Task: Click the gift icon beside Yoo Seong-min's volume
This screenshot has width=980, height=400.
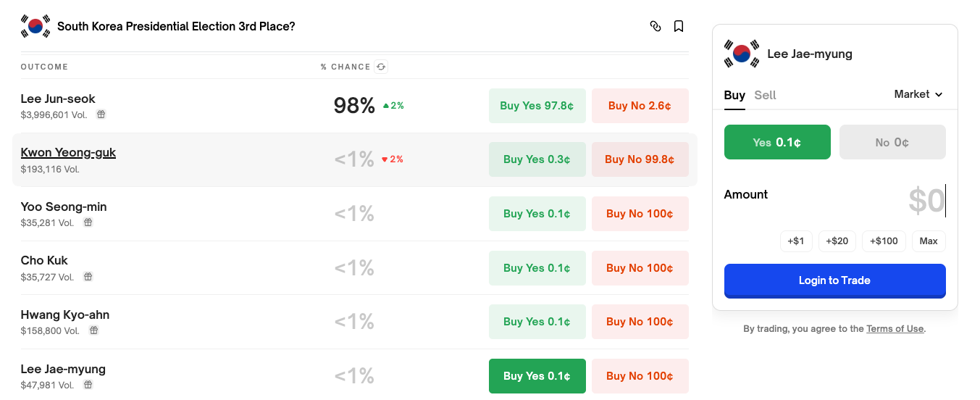Action: pos(88,222)
